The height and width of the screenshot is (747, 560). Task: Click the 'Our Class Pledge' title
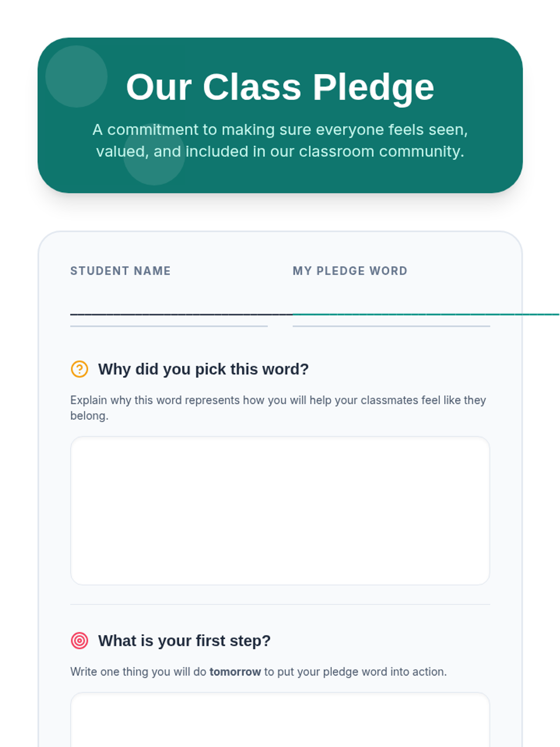point(280,87)
